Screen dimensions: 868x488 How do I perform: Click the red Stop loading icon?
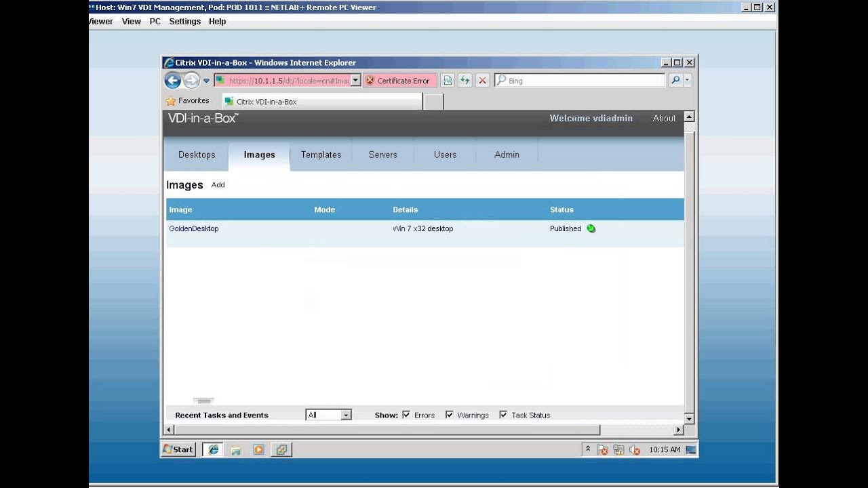pyautogui.click(x=482, y=81)
